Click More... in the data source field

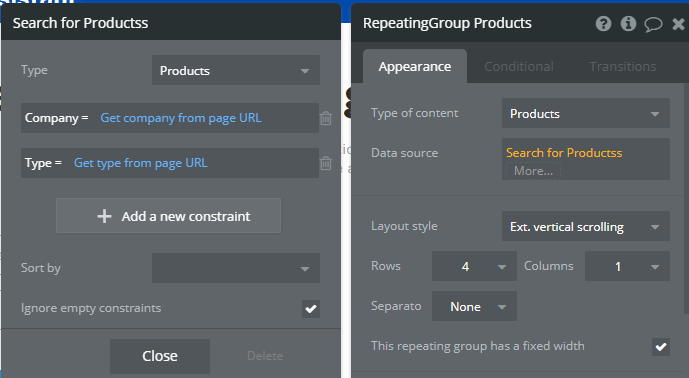(x=533, y=171)
